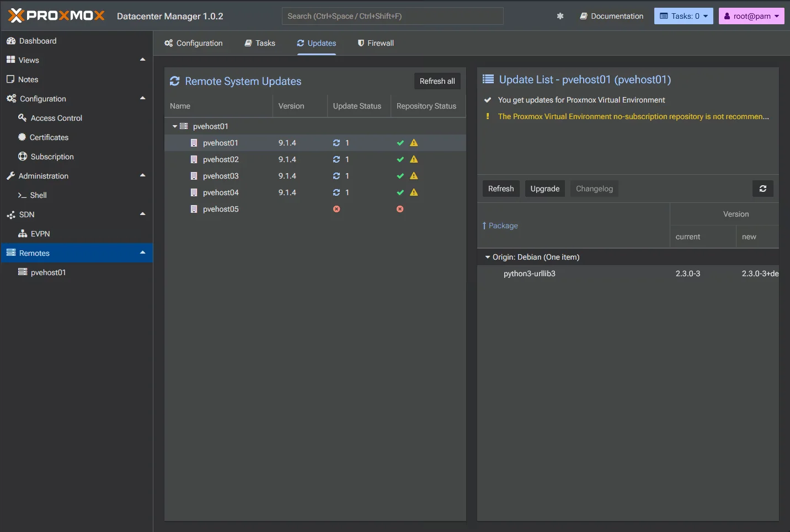This screenshot has width=790, height=532.
Task: Click the red error icon in pvehost05 Update Status
Action: point(337,209)
